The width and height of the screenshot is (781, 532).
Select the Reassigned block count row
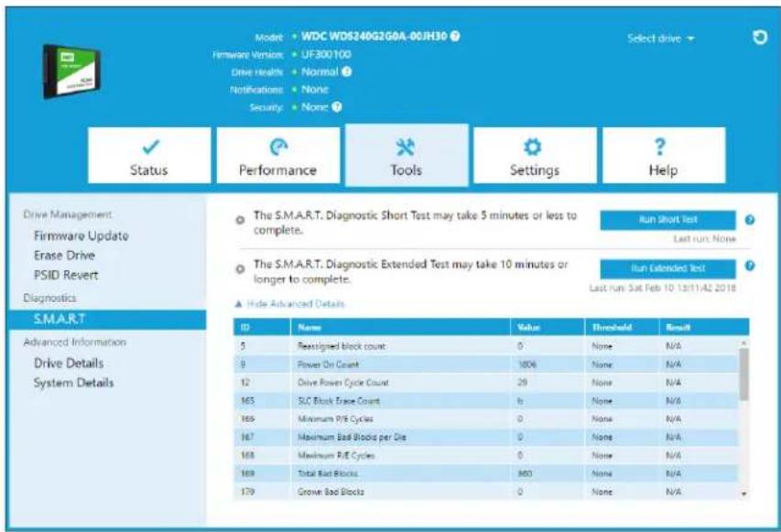coord(486,346)
